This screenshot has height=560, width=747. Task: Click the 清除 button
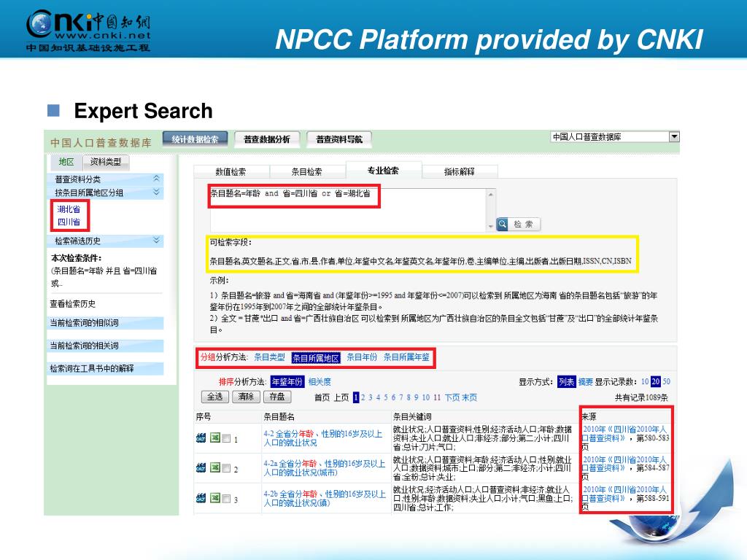click(x=246, y=397)
